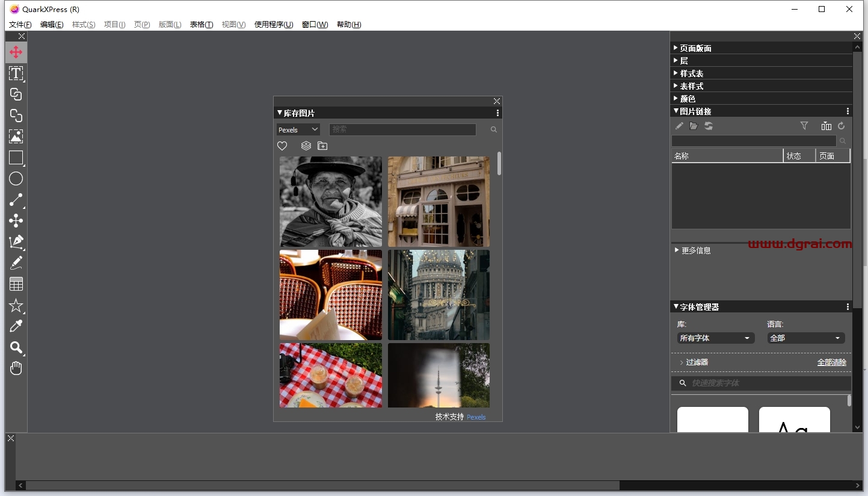This screenshot has width=868, height=496.
Task: Select the Starburst tool
Action: point(16,306)
